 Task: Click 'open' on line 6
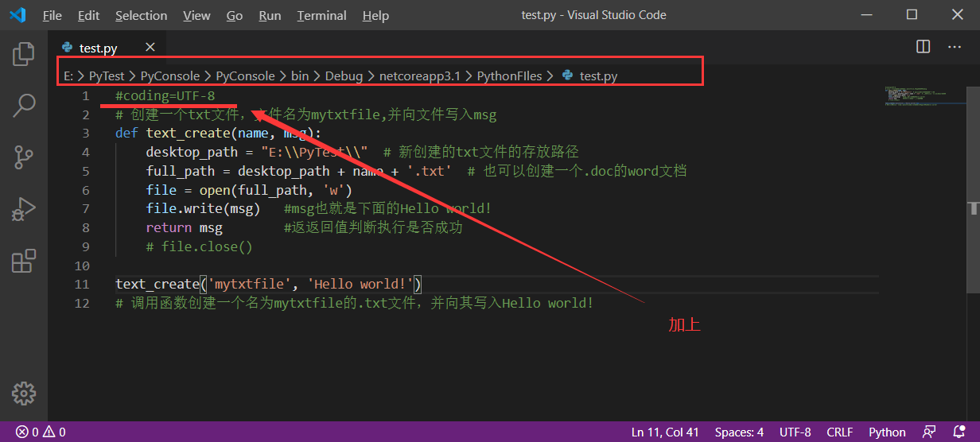pyautogui.click(x=215, y=190)
